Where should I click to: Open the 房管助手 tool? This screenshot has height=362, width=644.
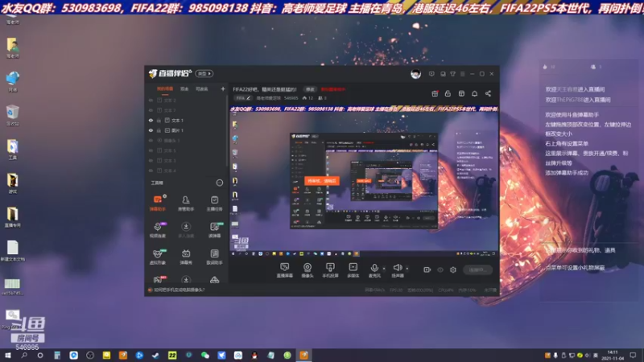click(186, 203)
